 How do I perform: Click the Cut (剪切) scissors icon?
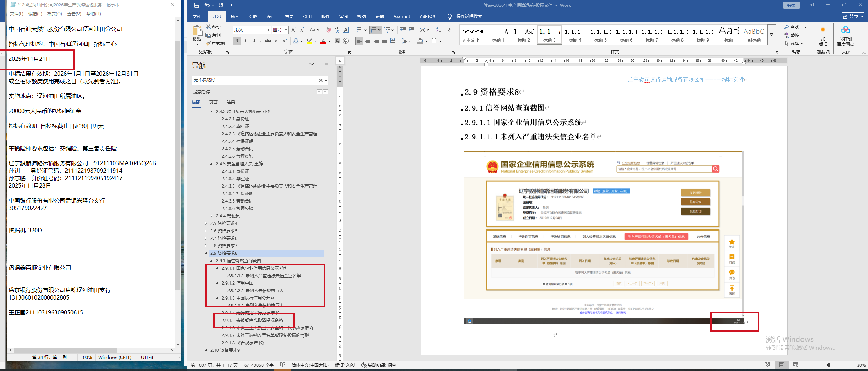(x=208, y=27)
